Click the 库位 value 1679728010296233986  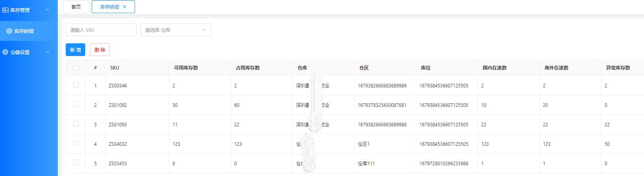[x=444, y=164]
